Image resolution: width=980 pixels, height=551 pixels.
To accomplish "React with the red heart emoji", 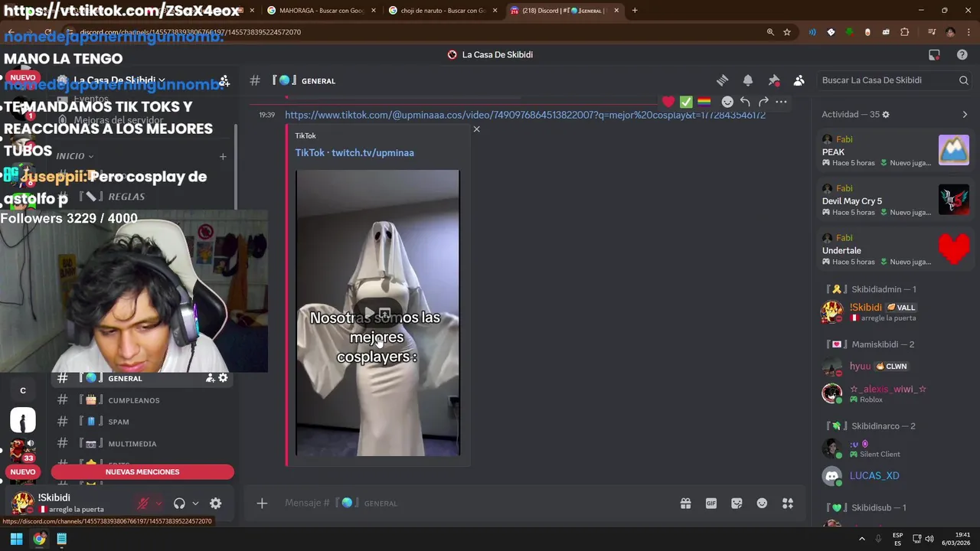I will click(x=668, y=102).
